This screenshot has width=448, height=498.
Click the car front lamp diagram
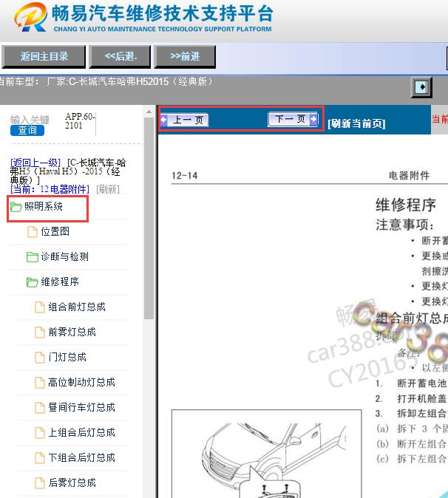coord(267,454)
